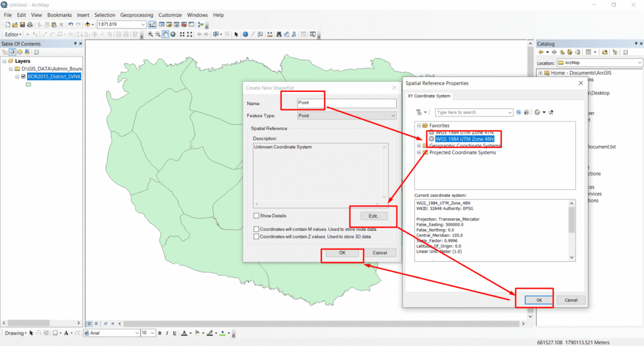The width and height of the screenshot is (644, 346).
Task: Click OK in Spatial Reference Properties
Action: pyautogui.click(x=539, y=300)
